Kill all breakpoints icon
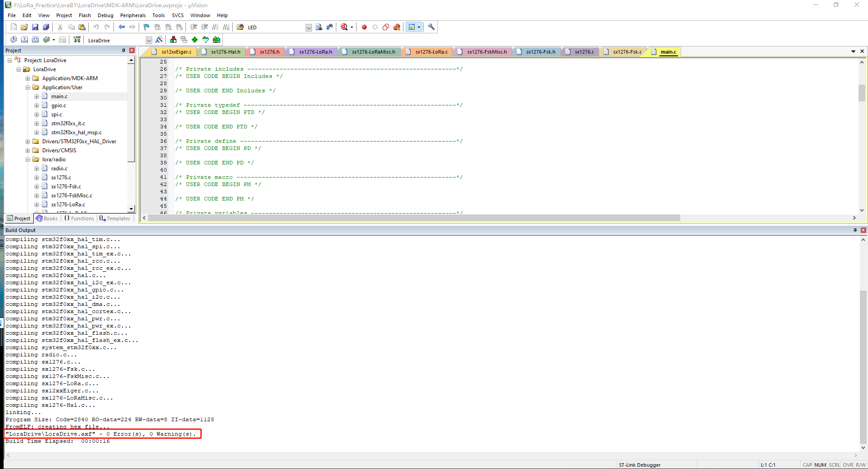The height and width of the screenshot is (469, 868). pyautogui.click(x=397, y=27)
